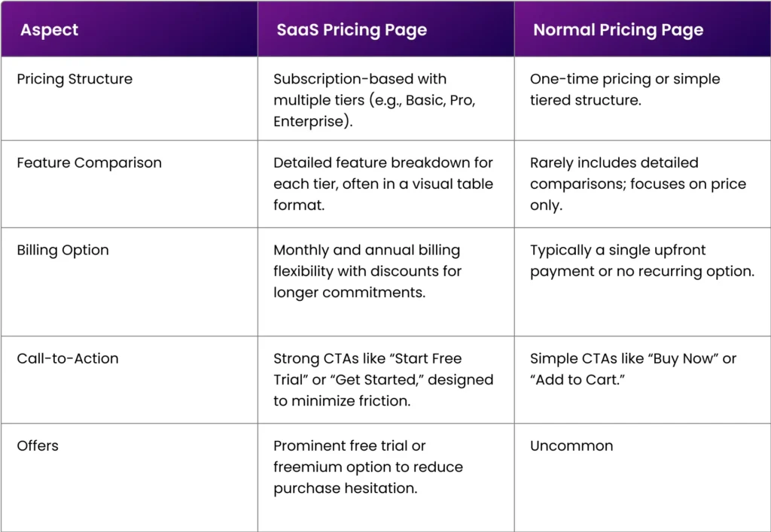
Task: Click the Aspect column header
Action: click(49, 31)
